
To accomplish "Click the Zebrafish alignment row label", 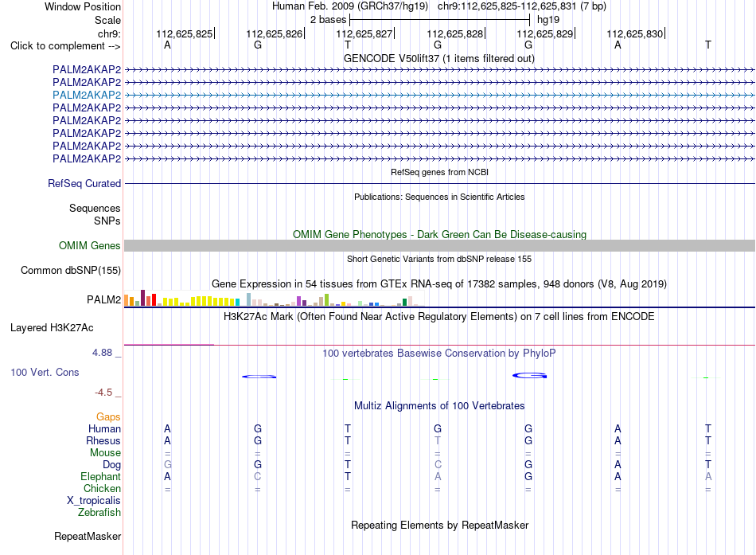I will click(x=99, y=513).
